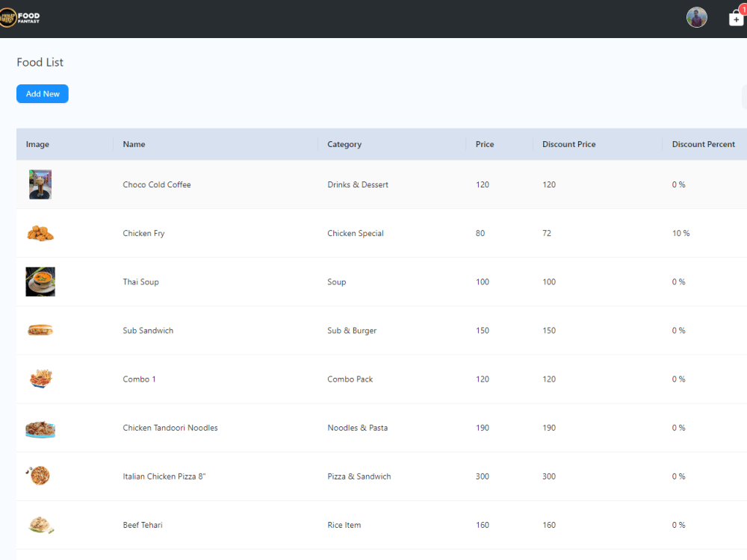Click the Add New button
This screenshot has height=560, width=747.
[43, 94]
